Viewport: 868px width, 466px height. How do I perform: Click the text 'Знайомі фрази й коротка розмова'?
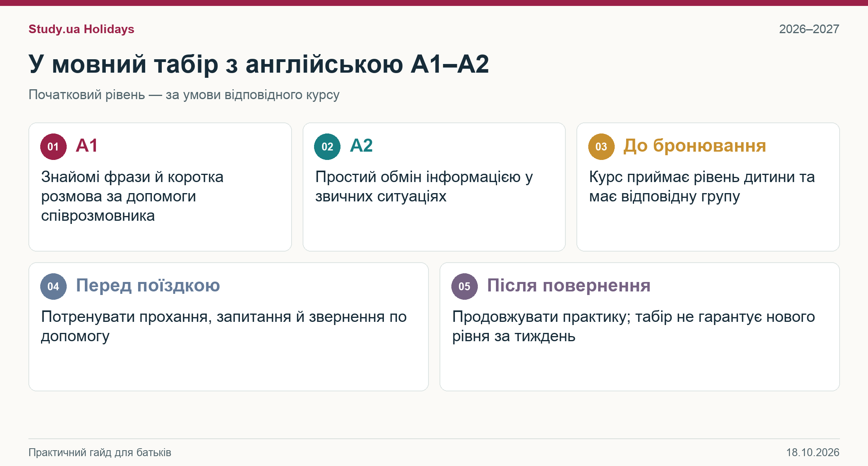[132, 187]
